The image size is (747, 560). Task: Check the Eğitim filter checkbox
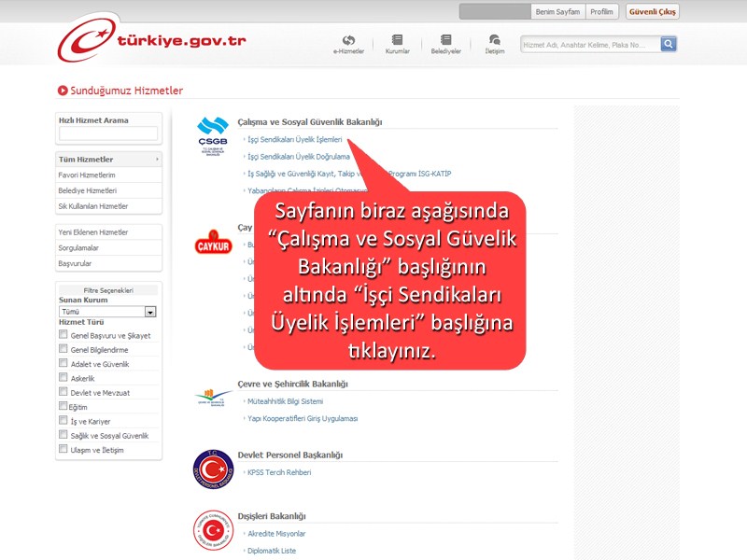[63, 406]
